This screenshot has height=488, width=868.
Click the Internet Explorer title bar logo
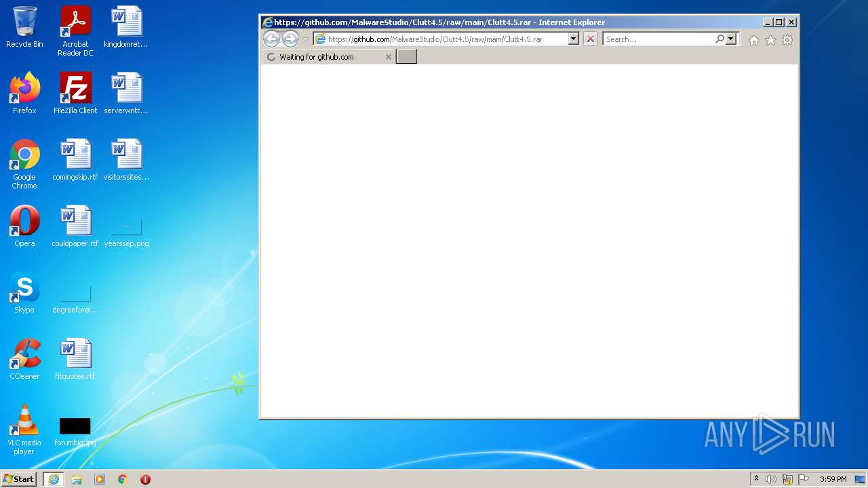click(268, 22)
